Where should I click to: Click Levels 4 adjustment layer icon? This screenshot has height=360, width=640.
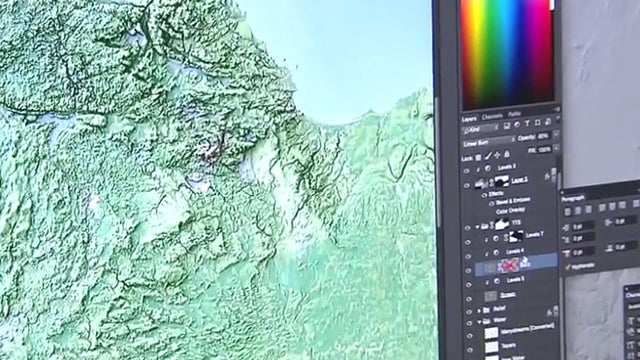[496, 253]
